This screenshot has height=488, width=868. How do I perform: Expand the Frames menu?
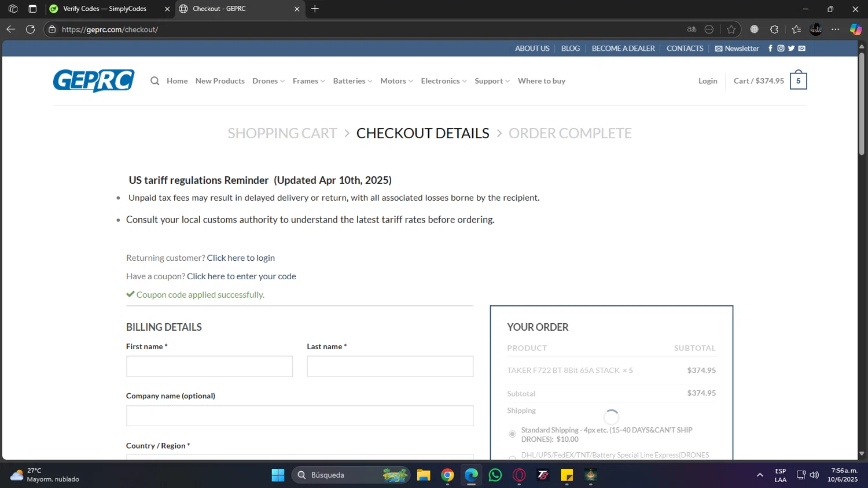tap(309, 81)
